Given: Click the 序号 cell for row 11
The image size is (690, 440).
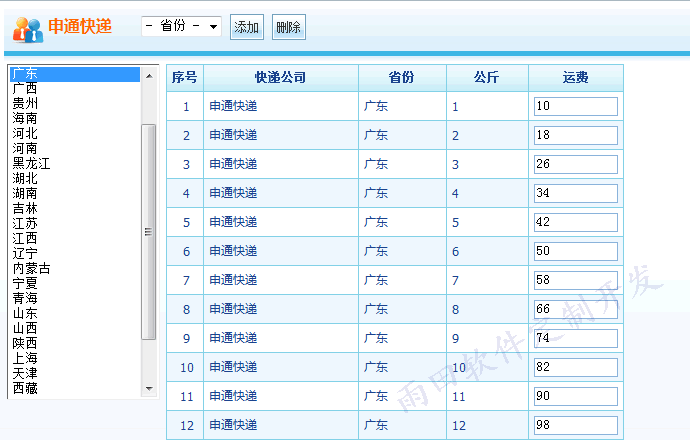Looking at the screenshot, I should coord(187,397).
